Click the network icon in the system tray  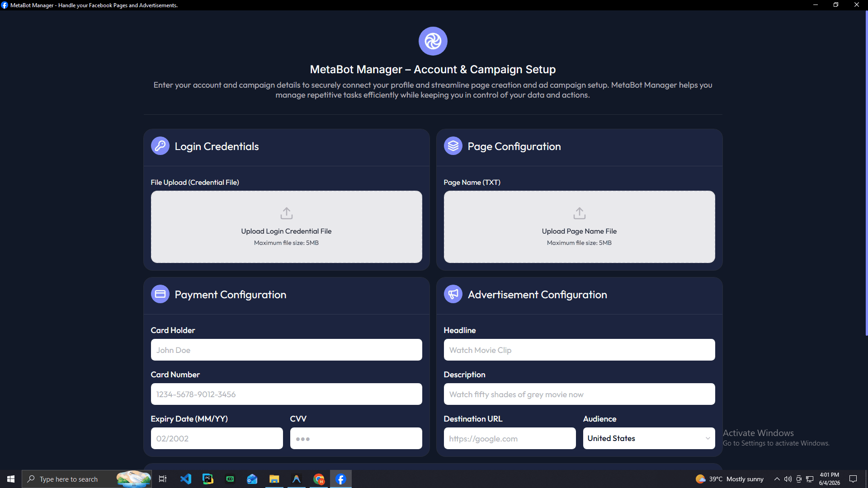(x=810, y=479)
